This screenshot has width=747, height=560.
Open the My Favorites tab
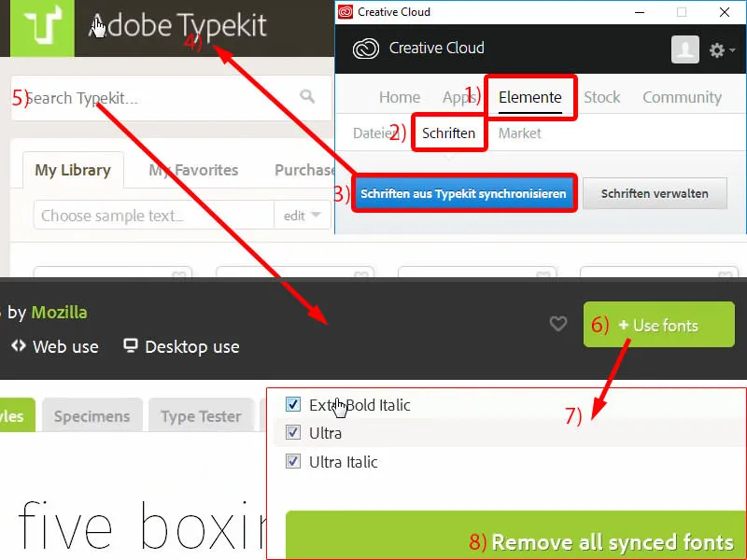click(x=193, y=170)
